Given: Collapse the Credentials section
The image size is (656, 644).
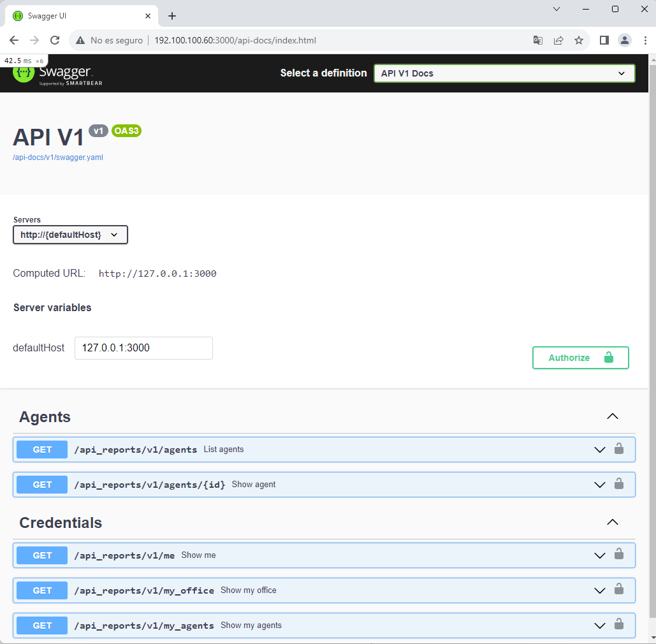Looking at the screenshot, I should [613, 522].
